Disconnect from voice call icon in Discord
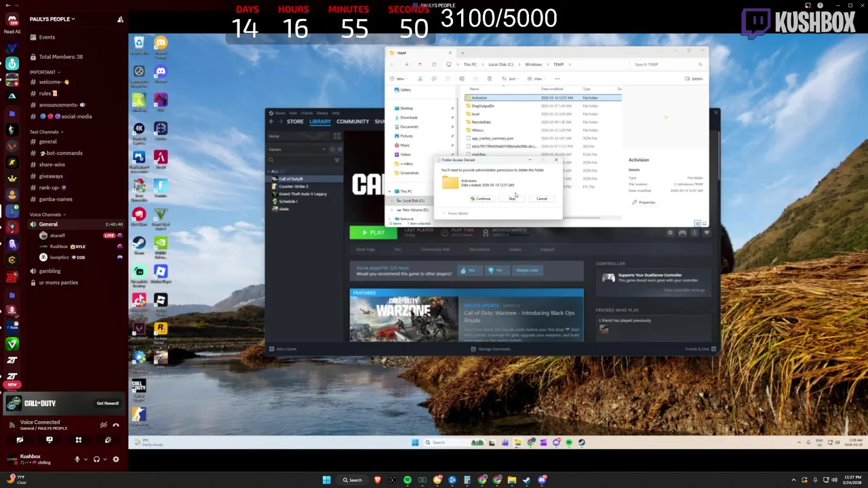 click(116, 425)
